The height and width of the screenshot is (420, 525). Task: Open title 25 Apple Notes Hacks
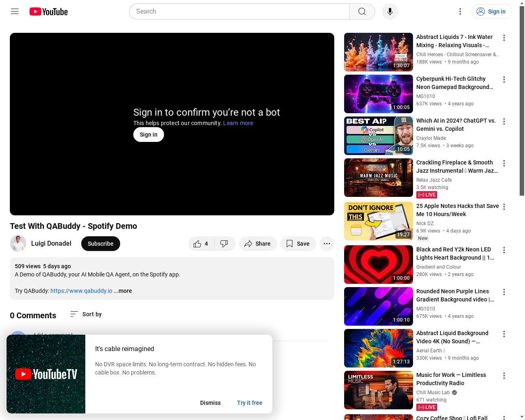click(457, 210)
